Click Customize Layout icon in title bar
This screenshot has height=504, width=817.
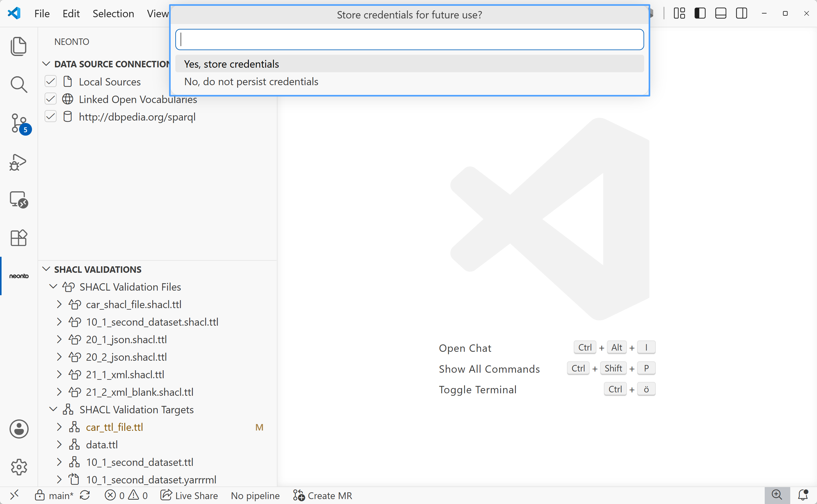[679, 13]
